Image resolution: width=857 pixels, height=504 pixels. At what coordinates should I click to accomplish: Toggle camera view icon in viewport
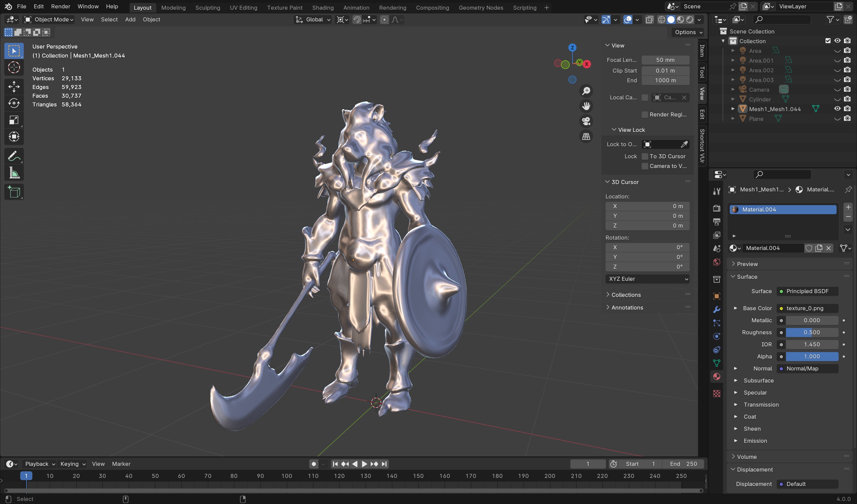tap(586, 121)
